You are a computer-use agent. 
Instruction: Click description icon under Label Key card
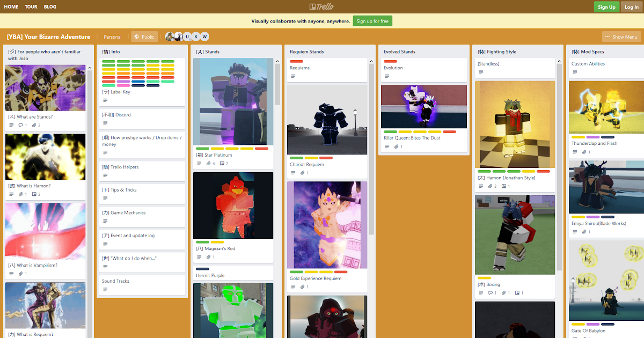(x=105, y=100)
